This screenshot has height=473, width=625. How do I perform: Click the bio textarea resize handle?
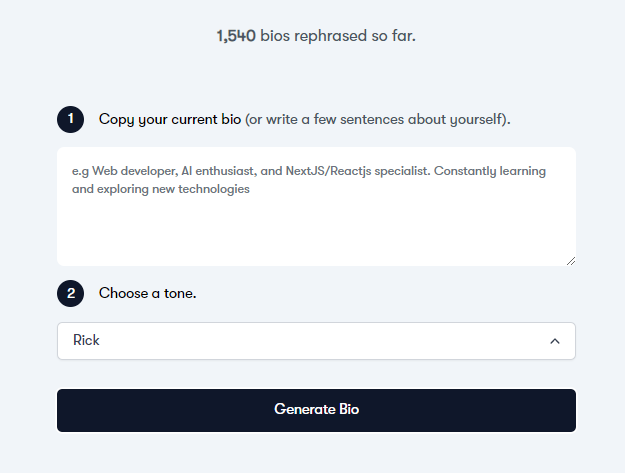click(571, 261)
